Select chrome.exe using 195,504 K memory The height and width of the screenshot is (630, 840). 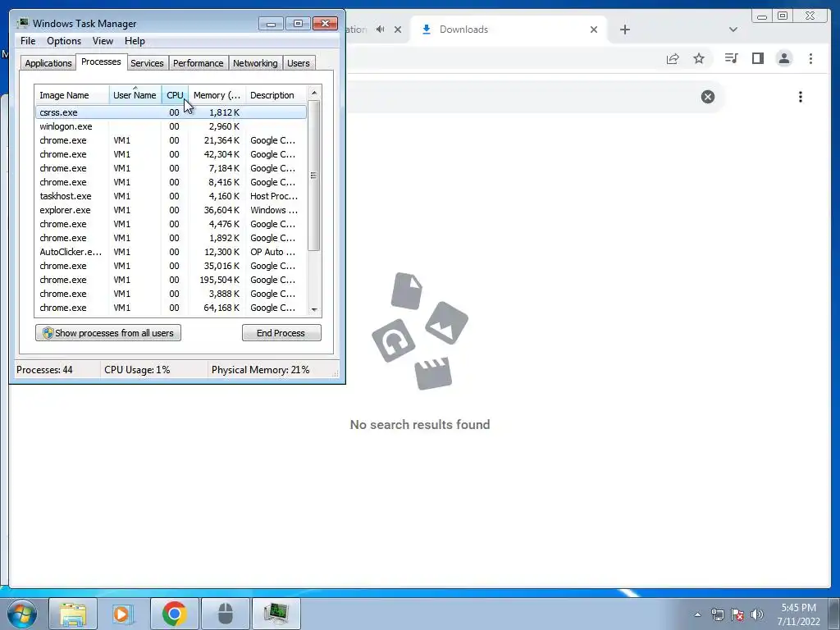[x=171, y=280]
